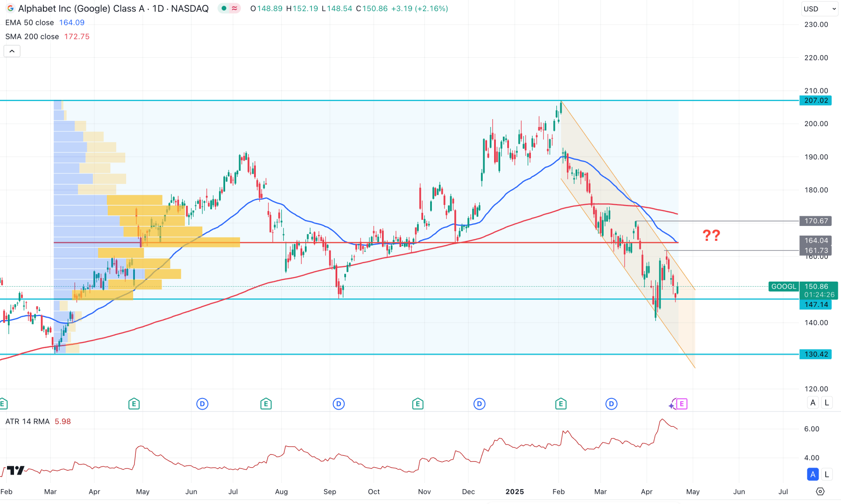Toggle log scale (L) in the ATR pane
The width and height of the screenshot is (841, 504).
[827, 474]
